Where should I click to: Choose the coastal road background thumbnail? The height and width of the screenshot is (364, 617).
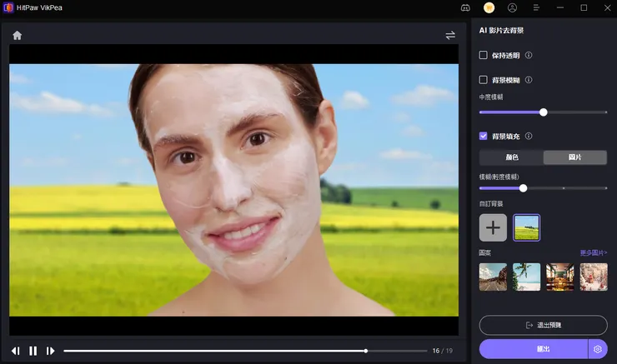point(493,277)
